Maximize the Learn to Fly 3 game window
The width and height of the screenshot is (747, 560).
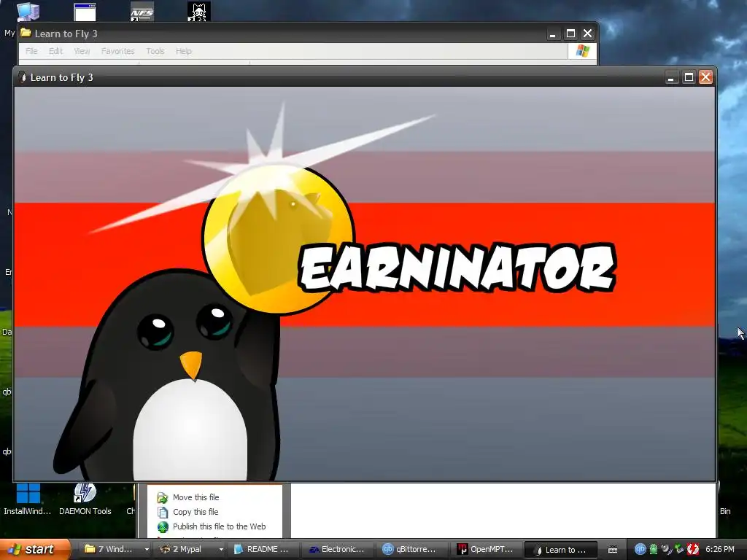[x=689, y=77]
